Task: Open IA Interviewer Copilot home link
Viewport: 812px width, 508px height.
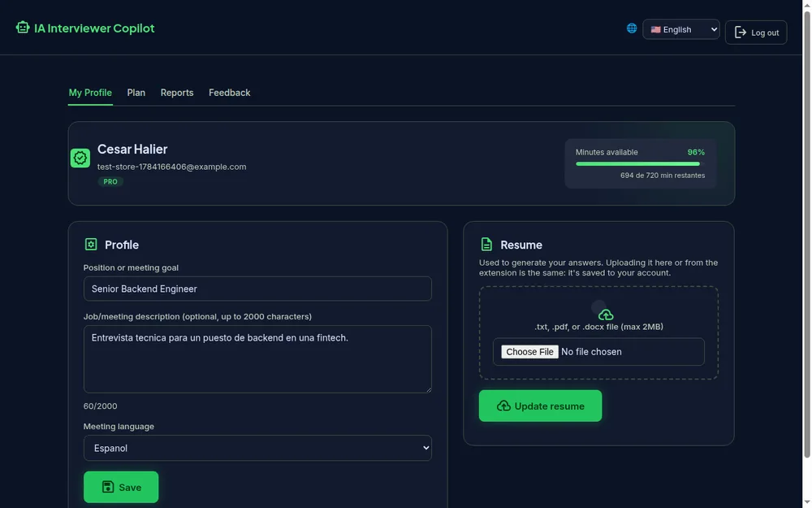Action: (x=85, y=28)
